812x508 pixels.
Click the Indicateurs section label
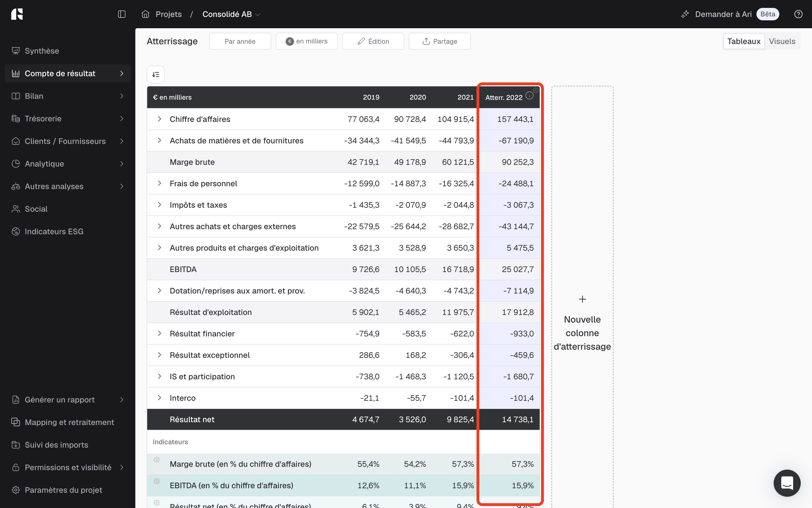[171, 442]
